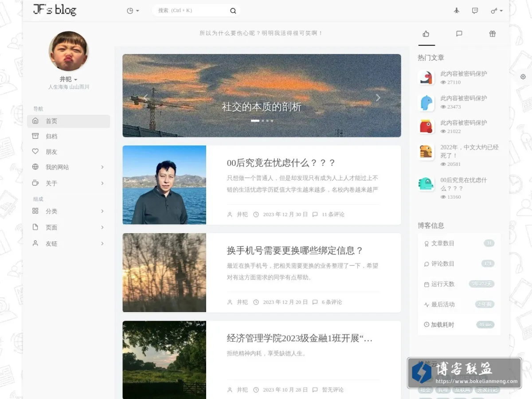This screenshot has width=532, height=399.
Task: Expand the 关于 chevron
Action: click(102, 183)
